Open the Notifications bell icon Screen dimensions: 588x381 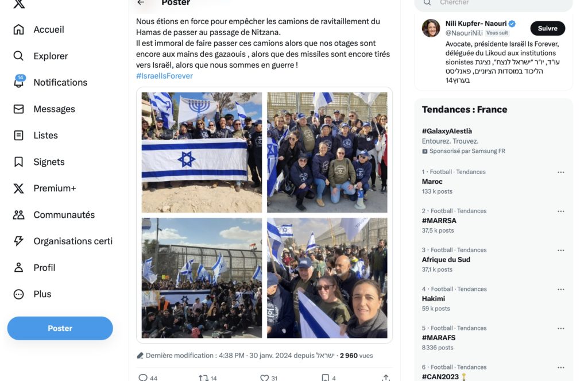point(19,82)
